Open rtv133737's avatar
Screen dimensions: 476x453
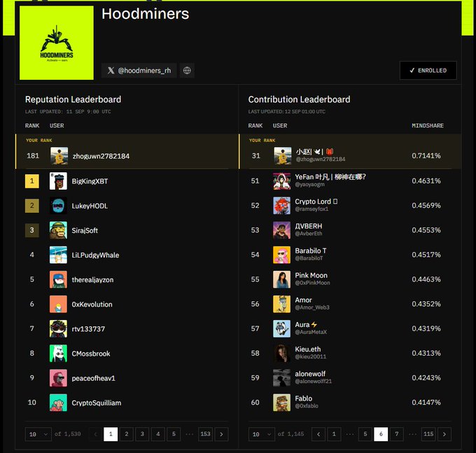(x=58, y=329)
